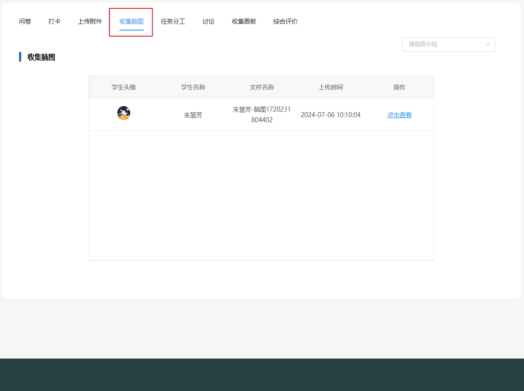Click the 学生头像 column header
The height and width of the screenshot is (391, 524).
point(124,87)
